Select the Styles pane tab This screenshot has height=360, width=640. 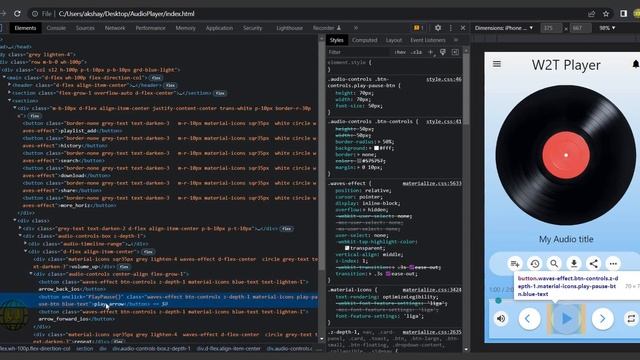click(x=336, y=40)
